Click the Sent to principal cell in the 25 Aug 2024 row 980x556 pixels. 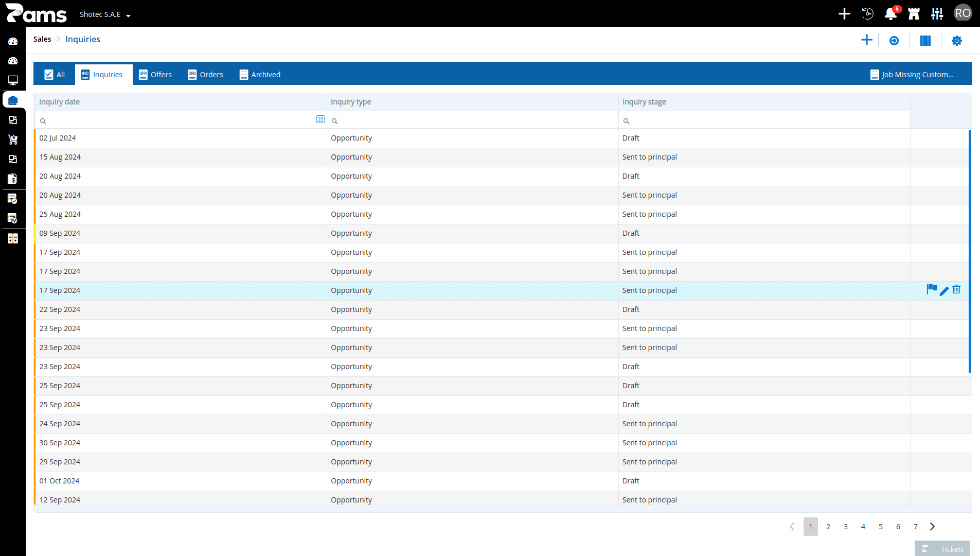[x=764, y=214]
